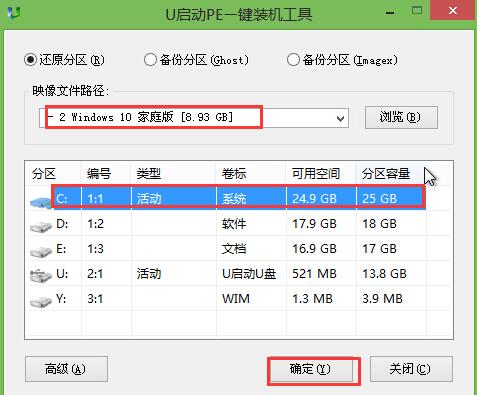Click the 16.9 GB free space cell
477x395 pixels.
314,249
